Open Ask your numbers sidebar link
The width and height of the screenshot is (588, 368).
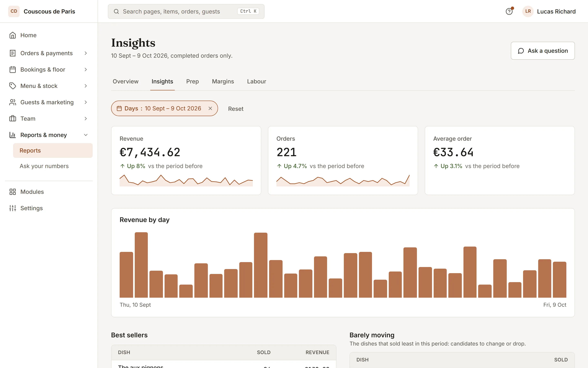point(53,166)
